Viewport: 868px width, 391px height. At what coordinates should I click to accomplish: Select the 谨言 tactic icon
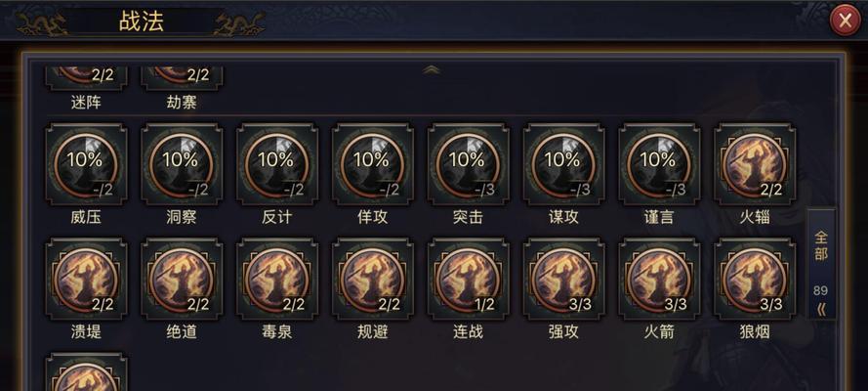659,164
